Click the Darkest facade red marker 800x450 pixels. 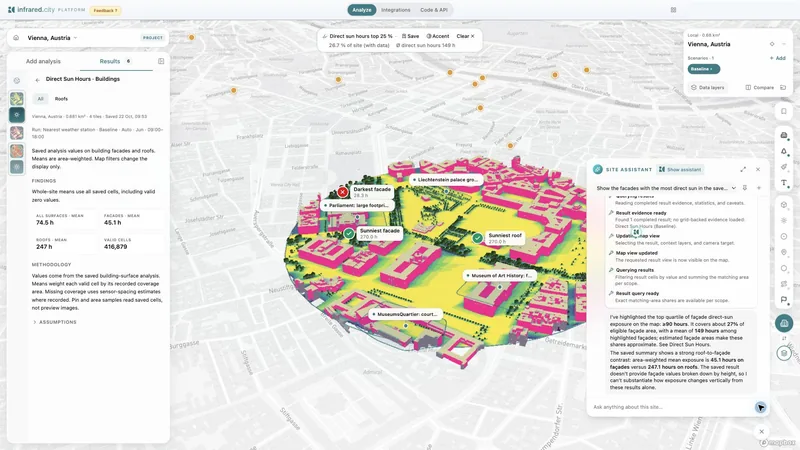pyautogui.click(x=342, y=192)
